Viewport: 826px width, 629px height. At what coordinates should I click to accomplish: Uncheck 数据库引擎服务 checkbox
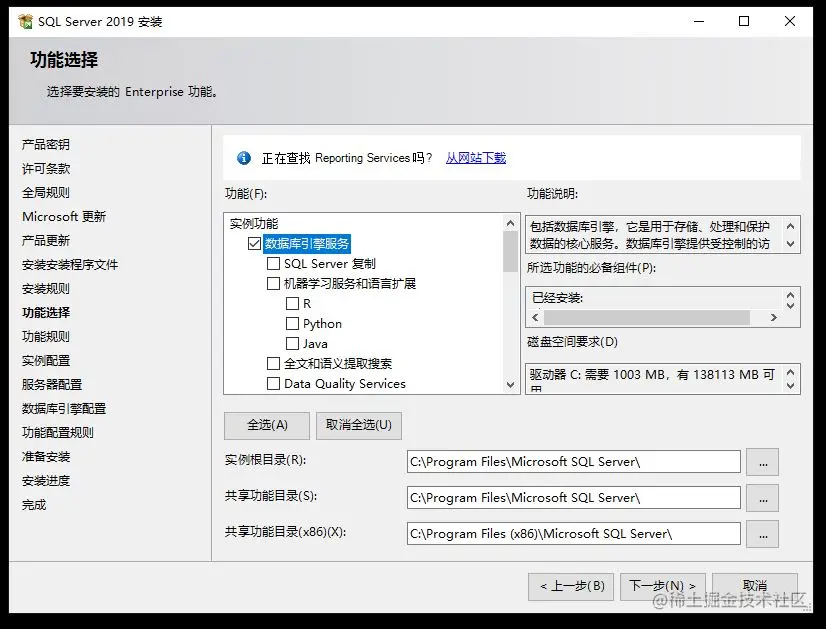[x=254, y=243]
